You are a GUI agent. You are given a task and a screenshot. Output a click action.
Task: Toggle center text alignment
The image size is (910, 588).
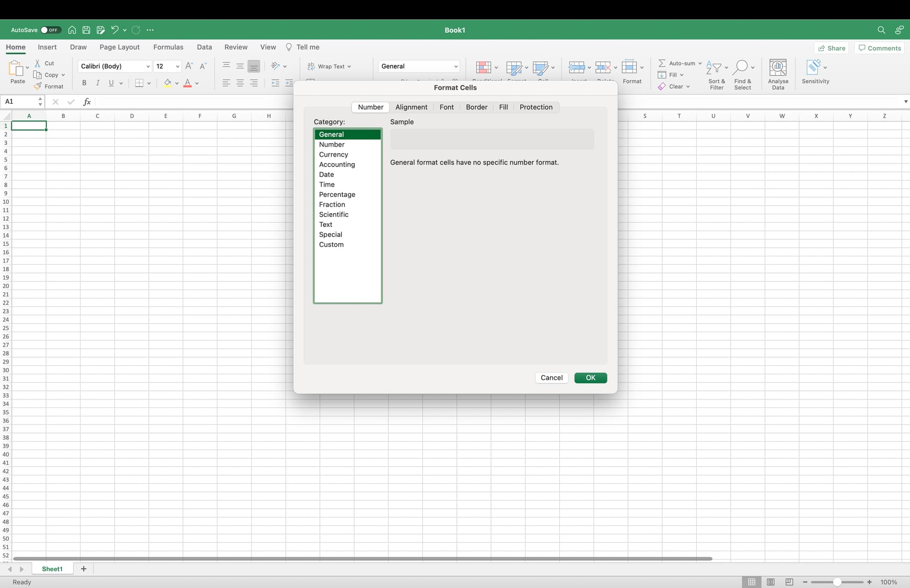tap(240, 83)
